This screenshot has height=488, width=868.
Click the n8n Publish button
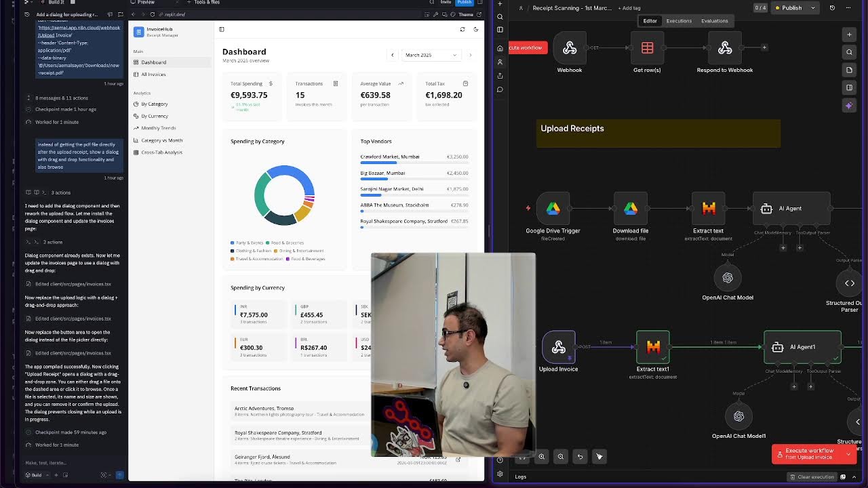click(x=788, y=8)
